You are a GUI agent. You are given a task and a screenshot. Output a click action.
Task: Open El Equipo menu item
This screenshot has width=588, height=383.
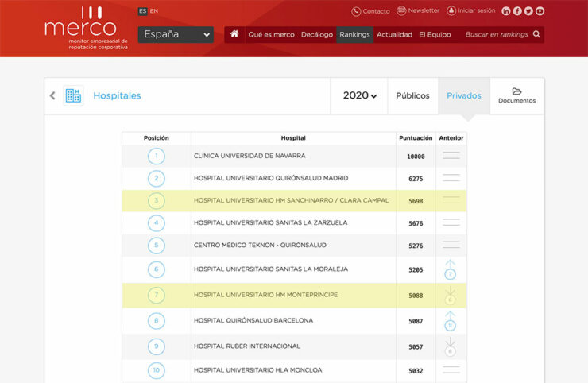click(x=435, y=34)
